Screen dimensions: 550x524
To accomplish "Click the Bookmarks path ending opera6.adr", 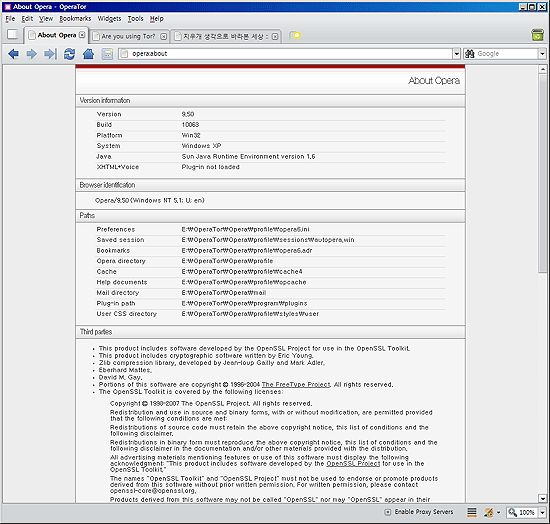I will pyautogui.click(x=247, y=251).
